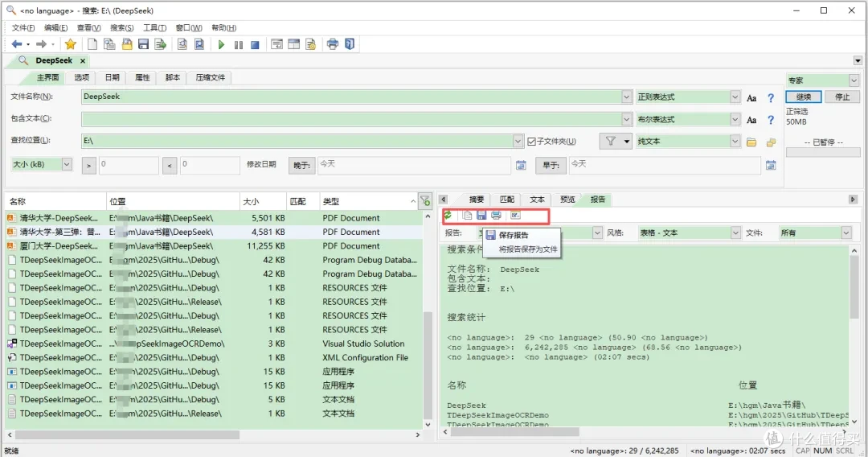Switch to the 预览 tab in right pane
The height and width of the screenshot is (457, 868).
point(567,200)
